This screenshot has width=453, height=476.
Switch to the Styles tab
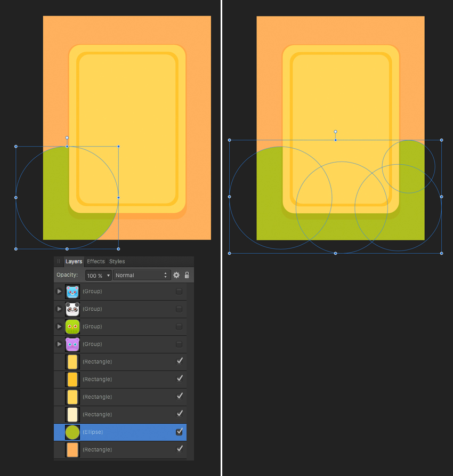(117, 261)
